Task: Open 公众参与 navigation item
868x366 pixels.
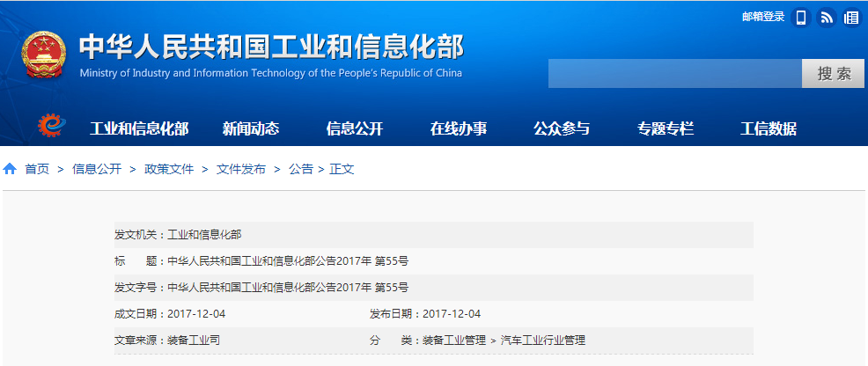Action: (562, 129)
